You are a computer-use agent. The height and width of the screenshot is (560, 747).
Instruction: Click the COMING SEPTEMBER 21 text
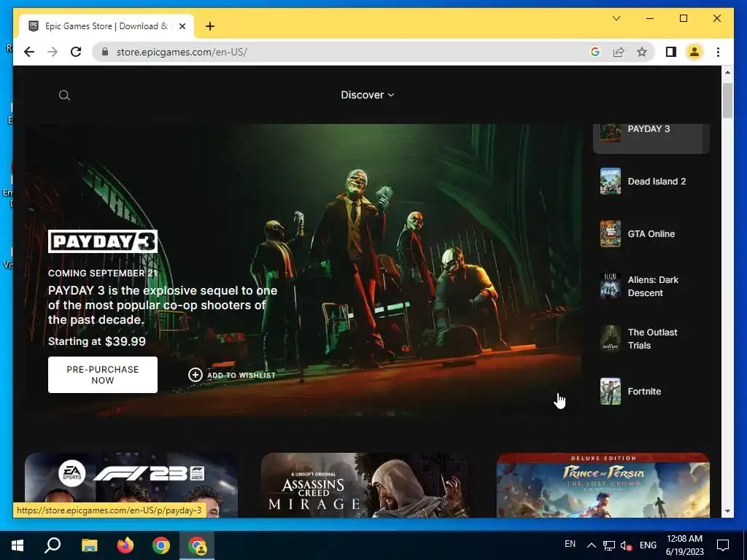pos(102,273)
